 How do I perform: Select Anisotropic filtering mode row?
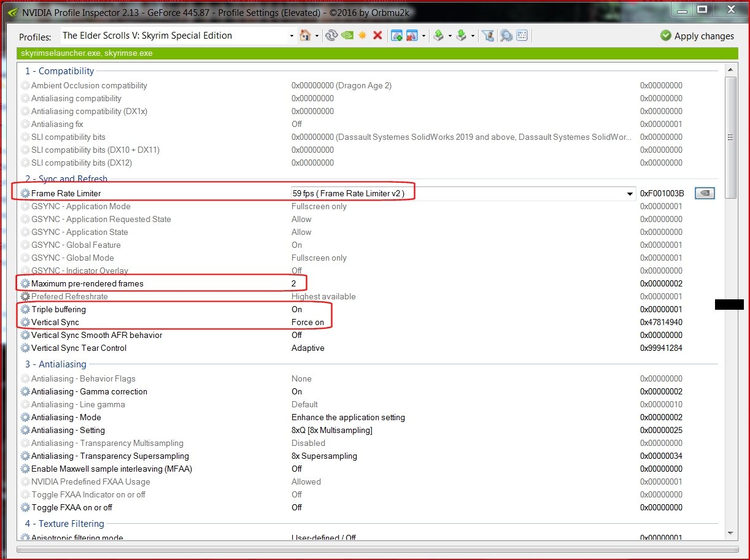click(x=369, y=537)
